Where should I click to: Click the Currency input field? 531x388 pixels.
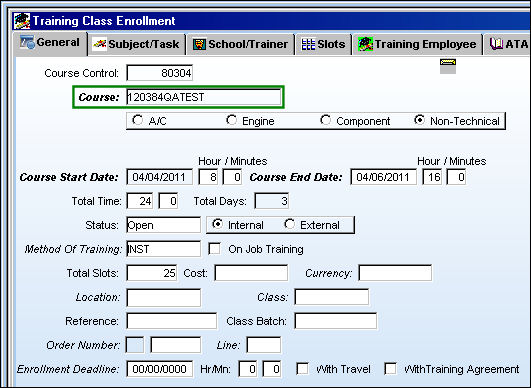point(395,273)
